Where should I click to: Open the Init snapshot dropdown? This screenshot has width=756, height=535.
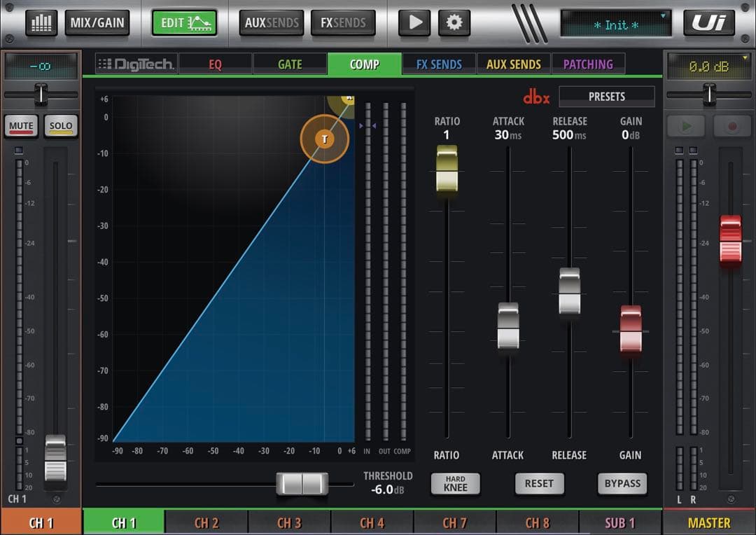pos(616,23)
